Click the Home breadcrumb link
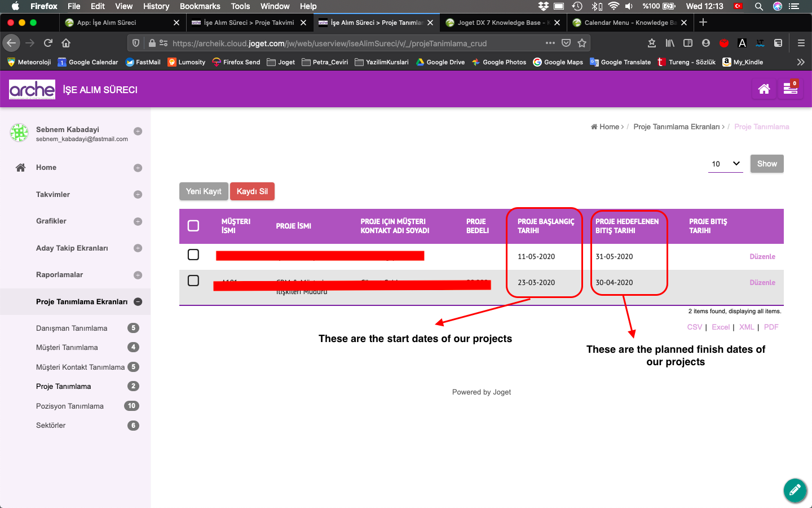 [605, 126]
